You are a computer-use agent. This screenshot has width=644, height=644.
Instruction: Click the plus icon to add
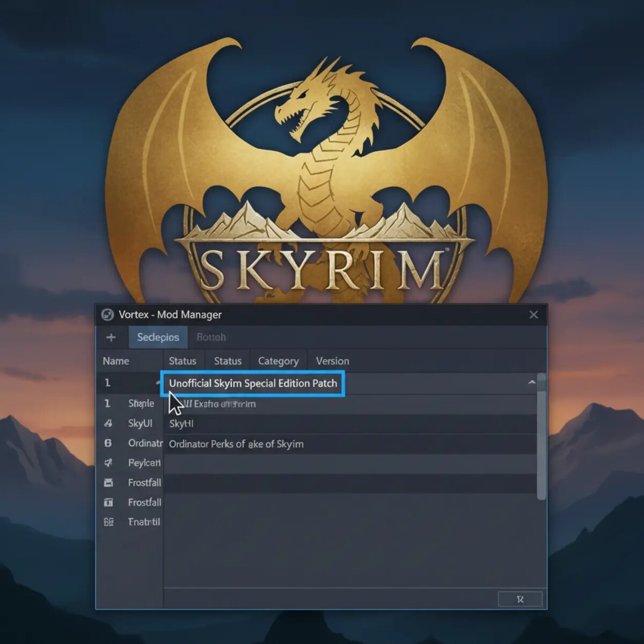(x=111, y=337)
